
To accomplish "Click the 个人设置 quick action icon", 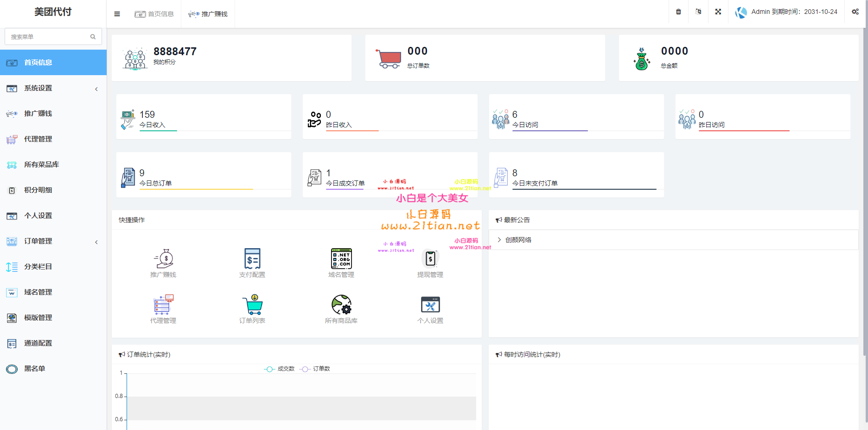I will coord(430,305).
